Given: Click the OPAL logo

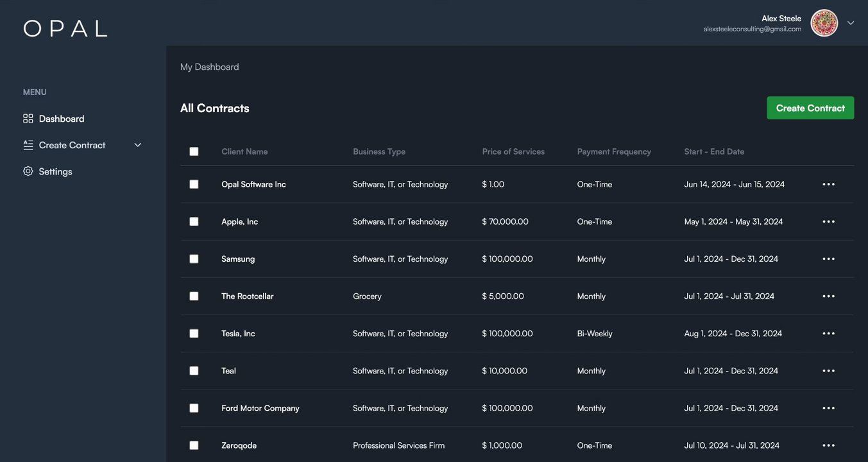Looking at the screenshot, I should (65, 28).
